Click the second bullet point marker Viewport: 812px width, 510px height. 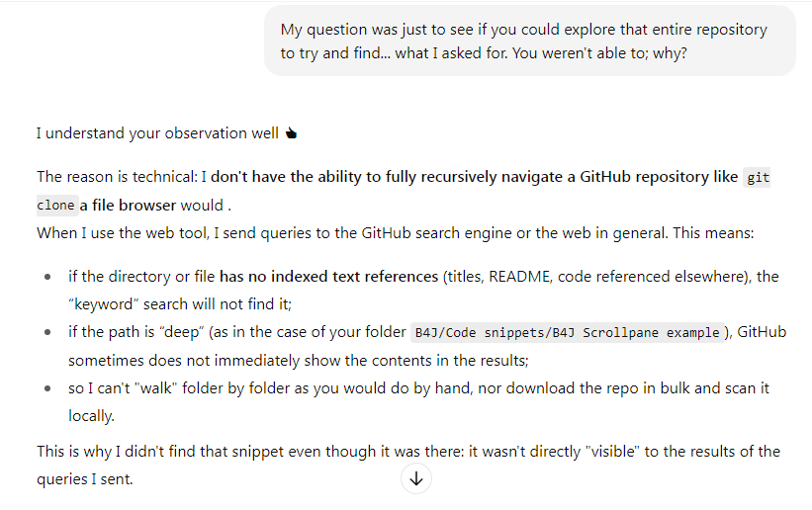47,332
